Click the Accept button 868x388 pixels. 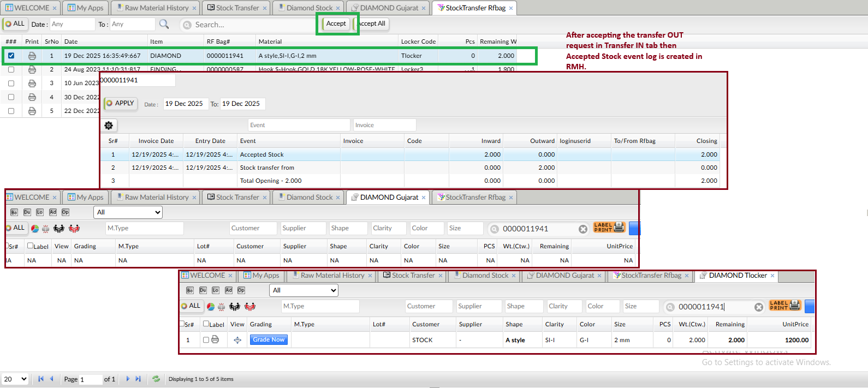click(336, 23)
